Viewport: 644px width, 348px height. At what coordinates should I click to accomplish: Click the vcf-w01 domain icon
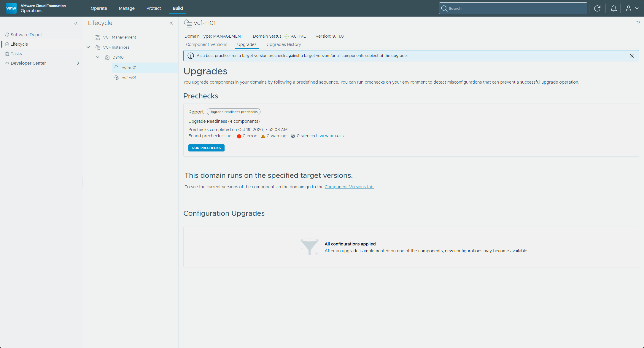pos(117,77)
